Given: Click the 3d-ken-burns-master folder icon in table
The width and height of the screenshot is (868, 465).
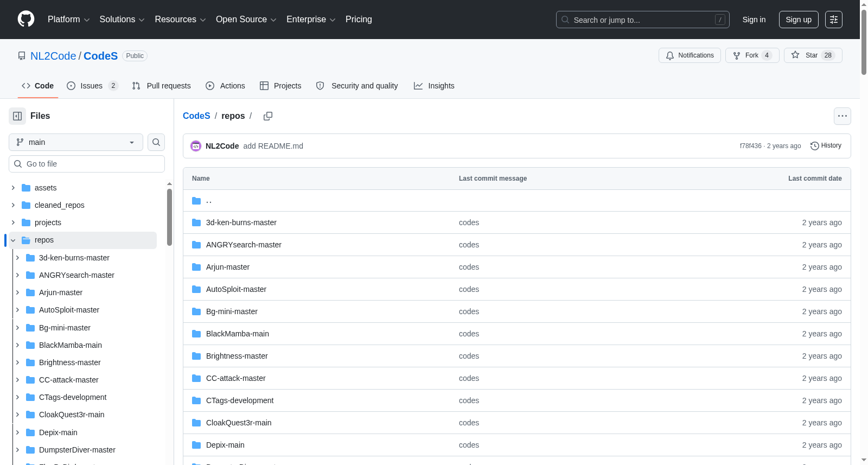Looking at the screenshot, I should click(x=196, y=222).
